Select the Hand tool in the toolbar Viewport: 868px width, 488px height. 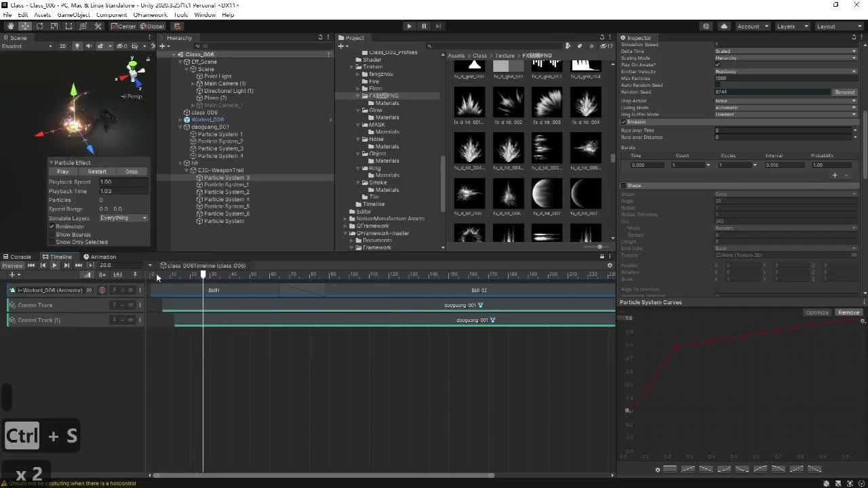coord(10,26)
